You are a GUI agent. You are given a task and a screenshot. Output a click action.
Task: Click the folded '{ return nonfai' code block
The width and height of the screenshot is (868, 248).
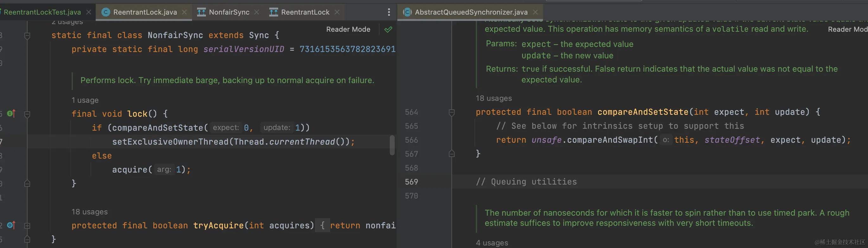(x=355, y=225)
